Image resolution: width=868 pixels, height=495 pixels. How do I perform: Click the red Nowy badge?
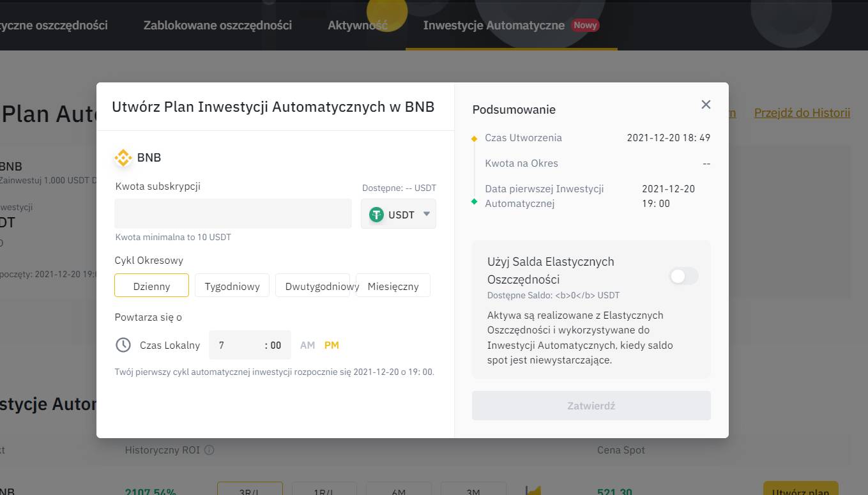[585, 26]
